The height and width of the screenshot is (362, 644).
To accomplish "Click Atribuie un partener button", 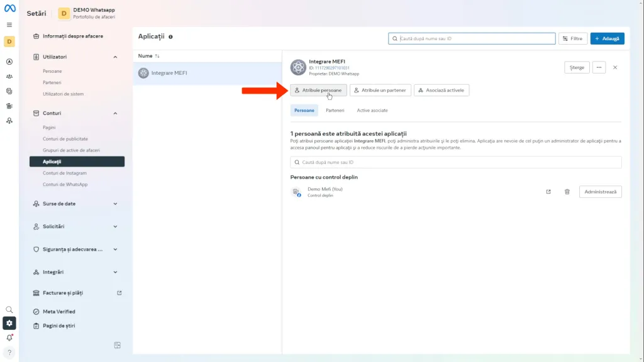I will pos(380,90).
